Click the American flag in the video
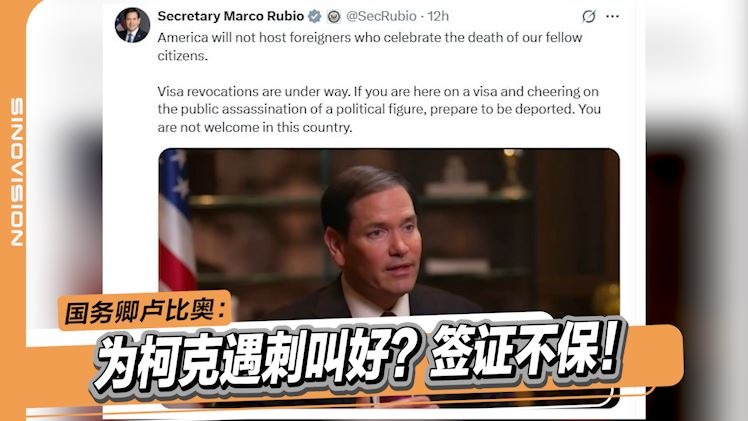The height and width of the screenshot is (421, 748). click(x=177, y=219)
